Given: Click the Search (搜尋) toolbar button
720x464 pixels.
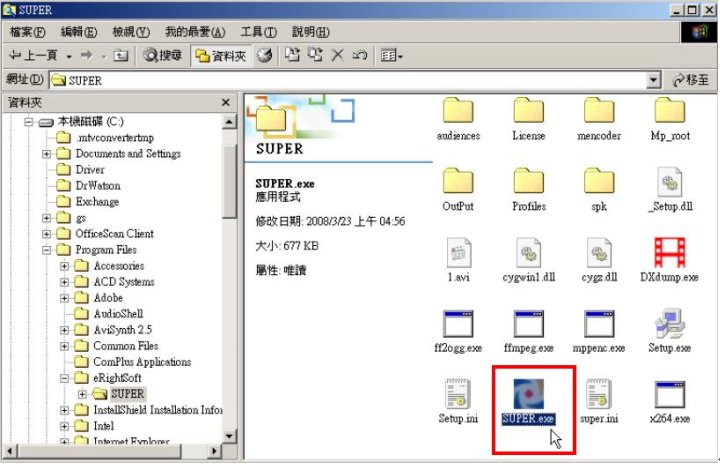Looking at the screenshot, I should (163, 56).
